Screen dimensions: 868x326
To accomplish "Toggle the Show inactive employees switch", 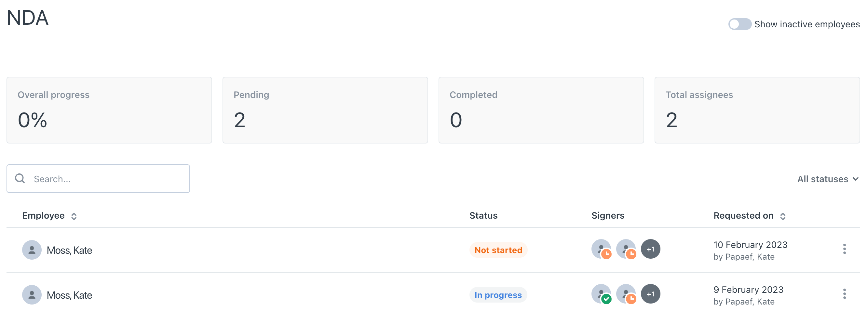I will click(739, 24).
